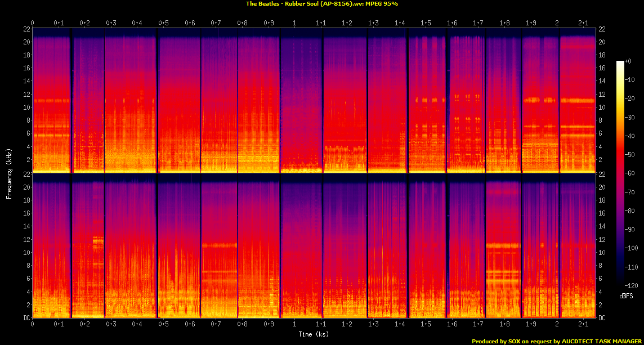The height and width of the screenshot is (345, 644).
Task: Click the '1' tick on the top time axis
Action: [294, 23]
